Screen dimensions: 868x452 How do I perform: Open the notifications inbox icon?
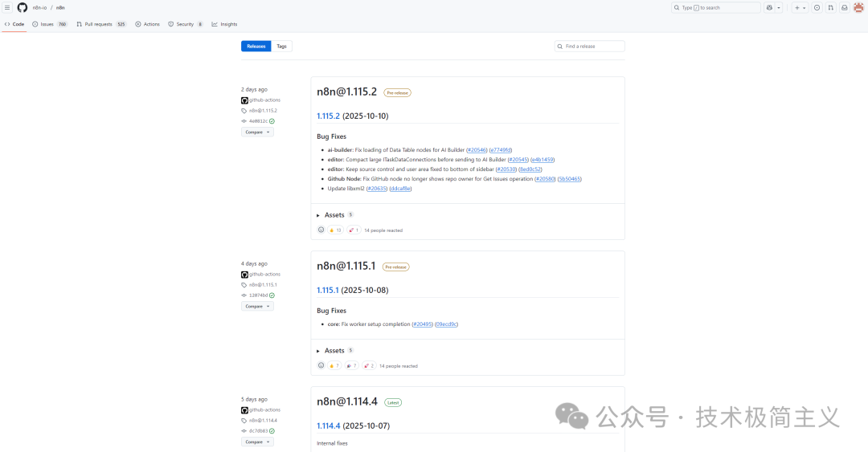point(845,8)
